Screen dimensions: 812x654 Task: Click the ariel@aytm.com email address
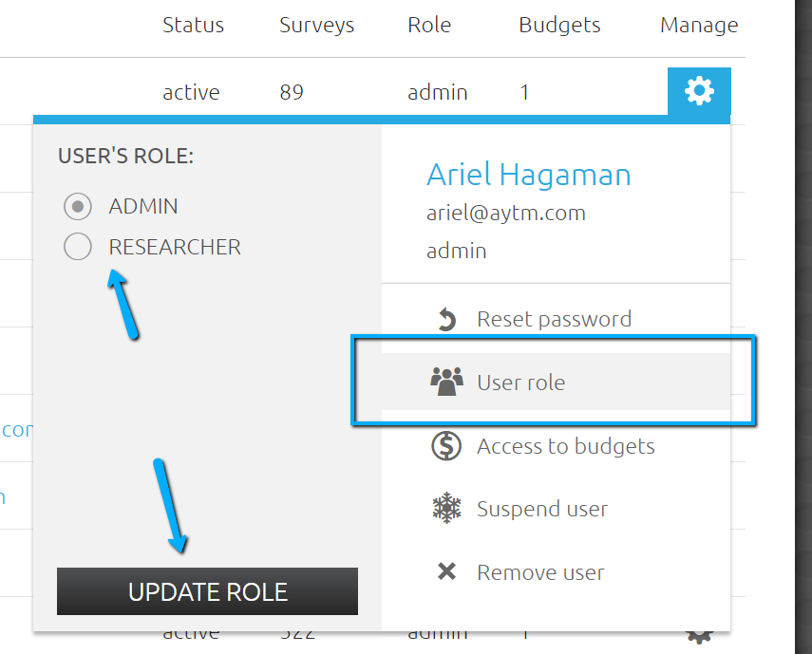(505, 213)
